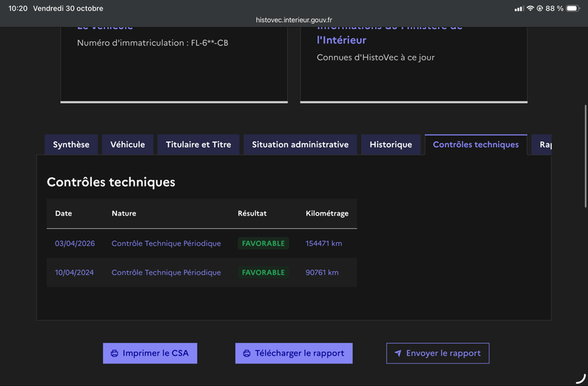Select the date 10/04/2024
This screenshot has height=386, width=588.
coord(74,273)
